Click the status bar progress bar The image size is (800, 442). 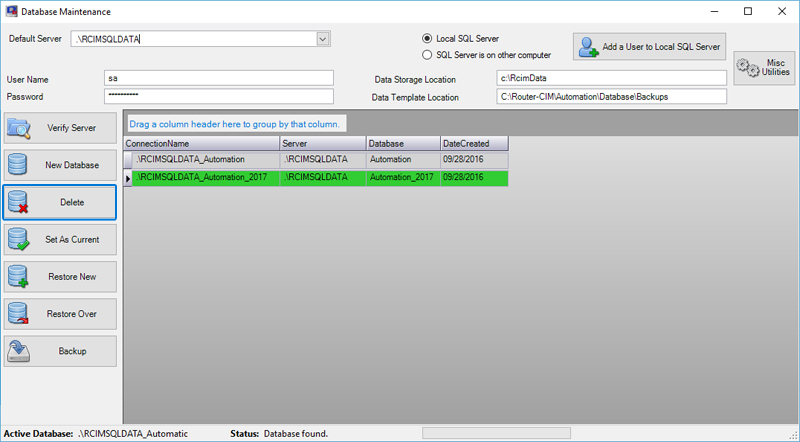point(496,433)
